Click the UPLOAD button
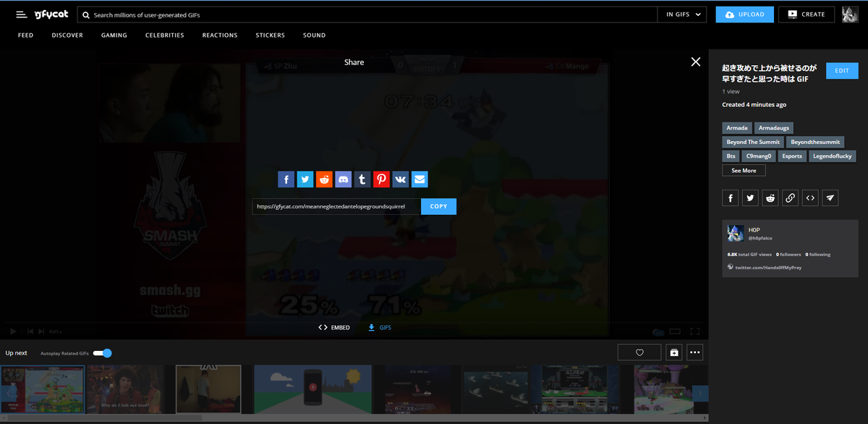The height and width of the screenshot is (424, 868). [x=745, y=14]
